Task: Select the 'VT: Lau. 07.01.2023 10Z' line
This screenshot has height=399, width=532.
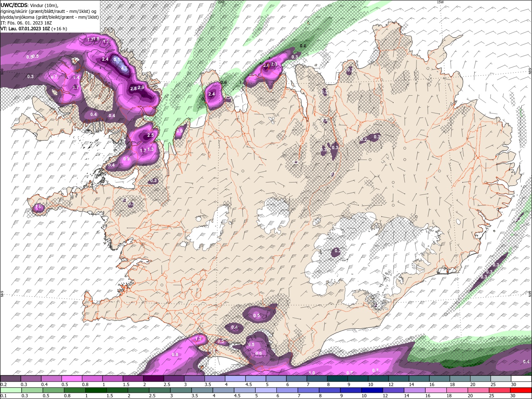Action: pos(25,29)
